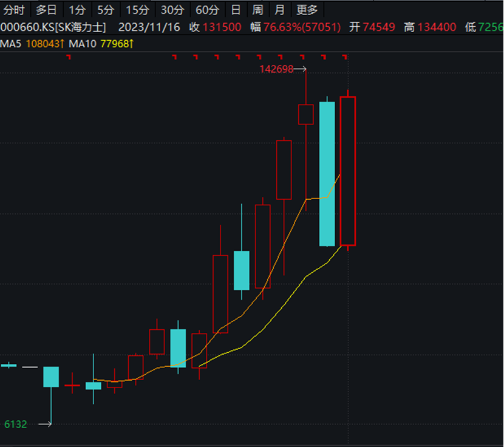Click the 142698 high price label
Viewport: 504px width, 447px height.
(x=276, y=69)
